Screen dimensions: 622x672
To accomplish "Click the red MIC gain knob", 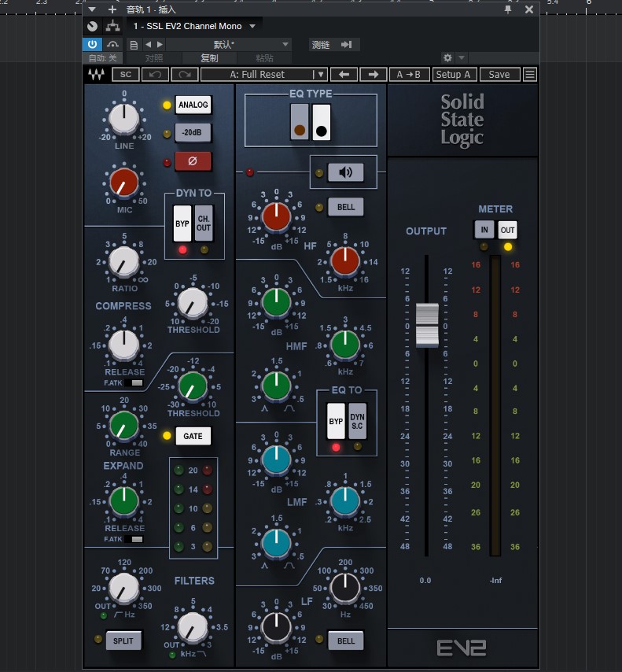I will (124, 182).
